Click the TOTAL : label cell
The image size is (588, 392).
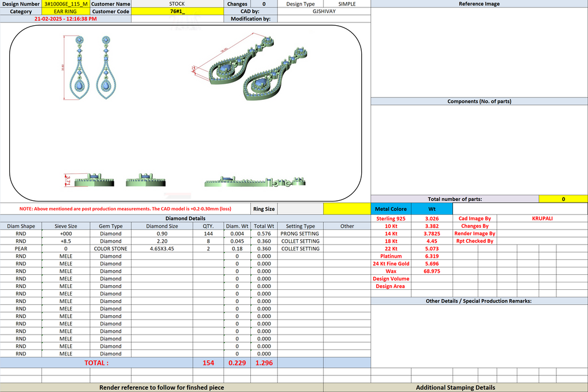point(96,363)
